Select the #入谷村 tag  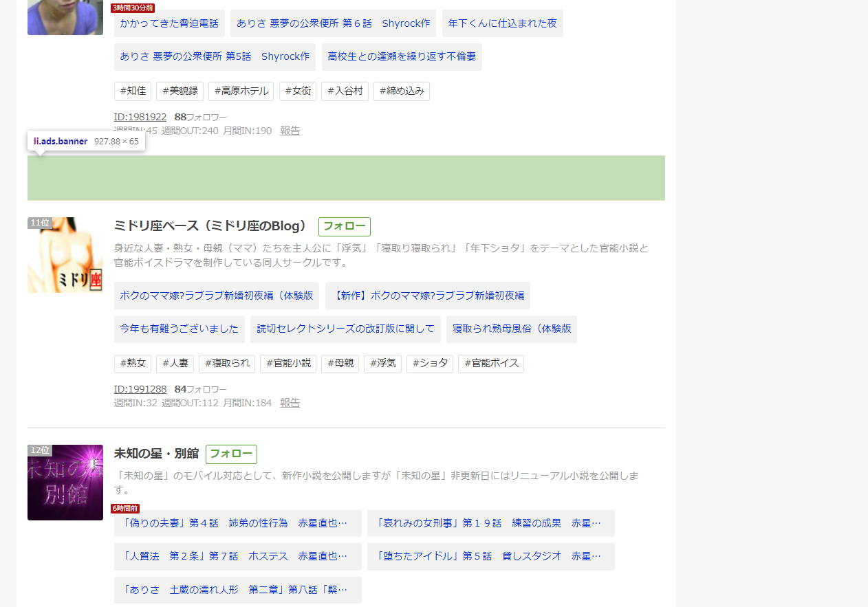coord(345,91)
